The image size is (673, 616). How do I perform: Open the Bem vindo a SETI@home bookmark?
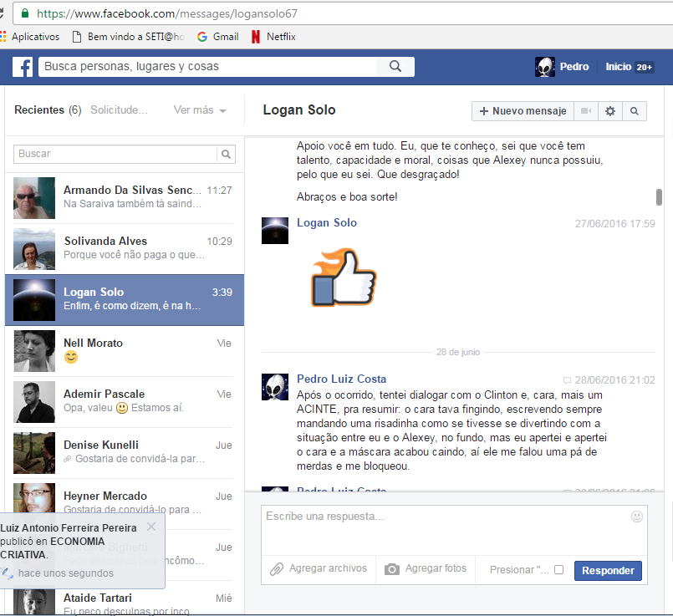click(128, 37)
